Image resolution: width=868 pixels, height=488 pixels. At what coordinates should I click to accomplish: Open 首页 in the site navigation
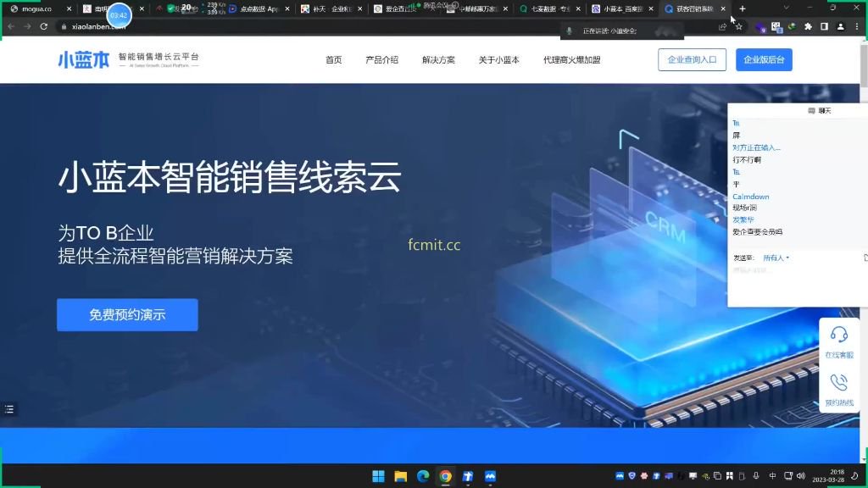point(333,60)
